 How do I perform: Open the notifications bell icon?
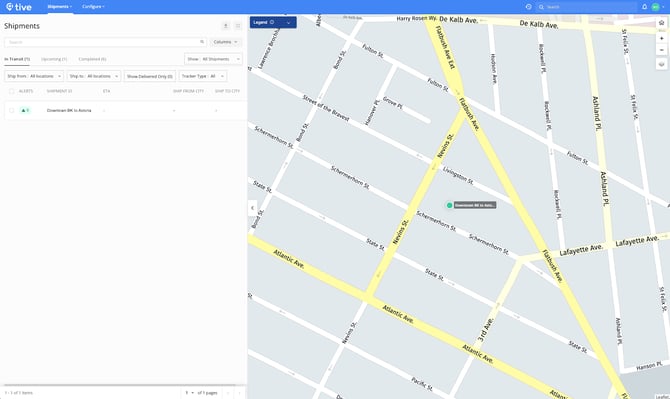[644, 7]
